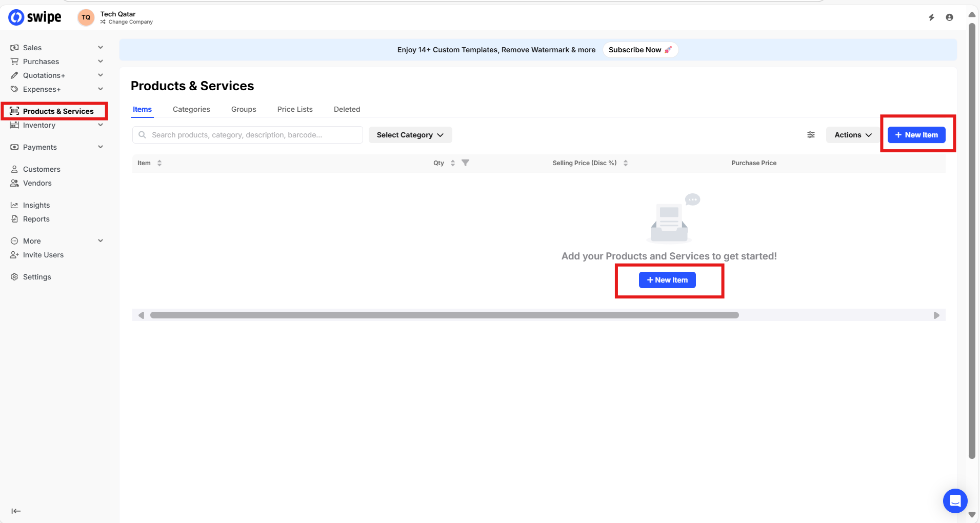
Task: Expand the More menu chevron
Action: point(101,241)
